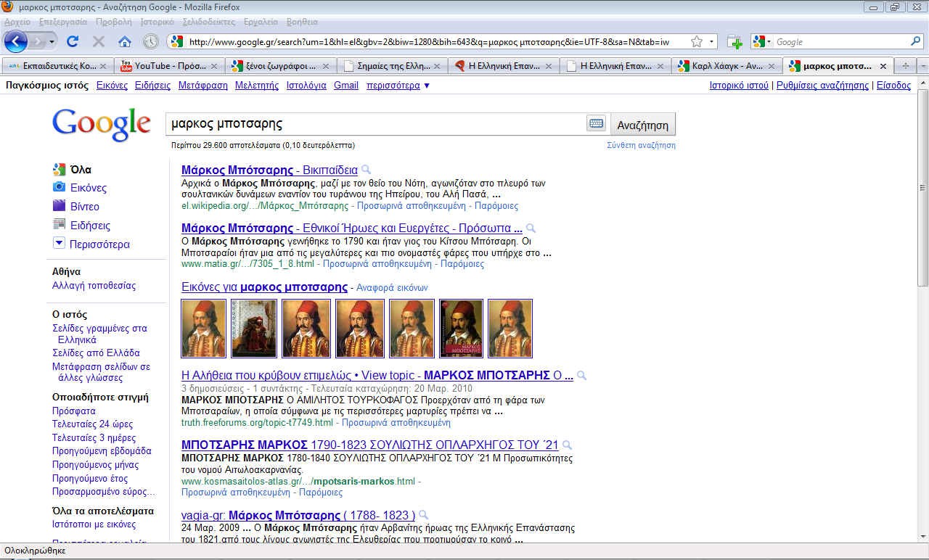This screenshot has height=560, width=929.
Task: Close the YouTube tab
Action: [x=214, y=66]
